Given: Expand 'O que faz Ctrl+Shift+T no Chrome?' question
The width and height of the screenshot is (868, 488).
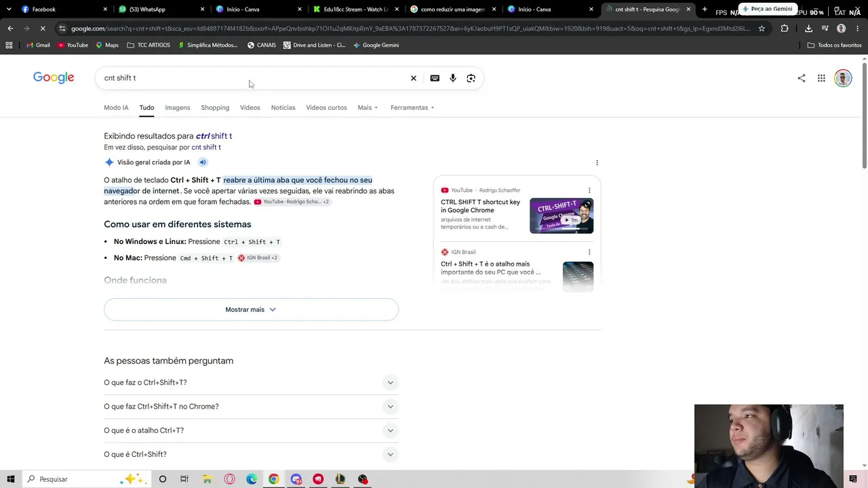Looking at the screenshot, I should coord(251,407).
